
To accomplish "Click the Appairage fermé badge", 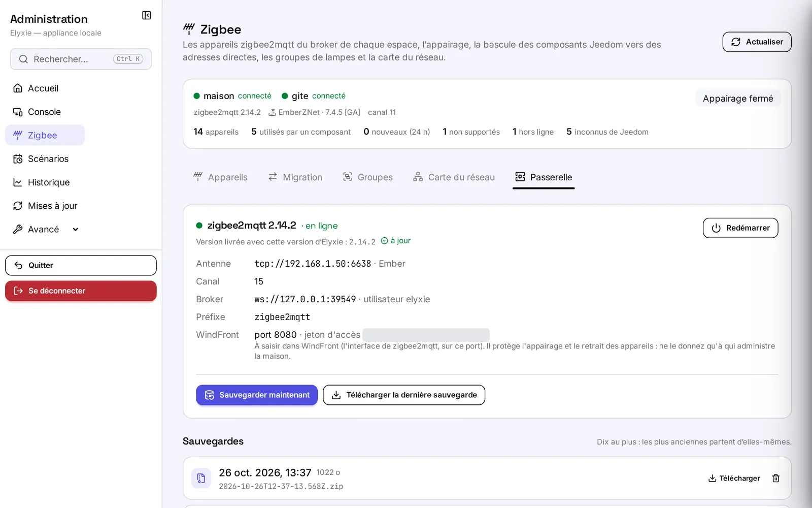I will [x=738, y=98].
